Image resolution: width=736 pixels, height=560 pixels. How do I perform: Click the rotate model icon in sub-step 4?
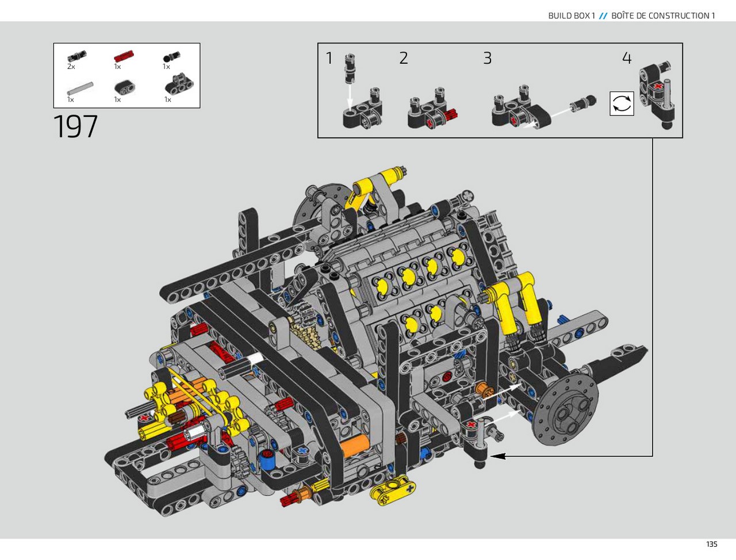[x=622, y=104]
